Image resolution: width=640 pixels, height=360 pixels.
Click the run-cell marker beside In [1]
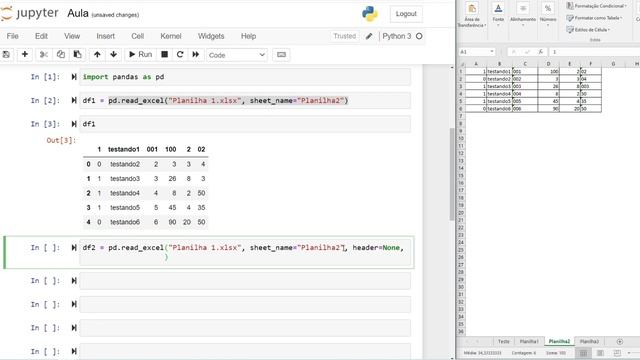click(x=74, y=77)
